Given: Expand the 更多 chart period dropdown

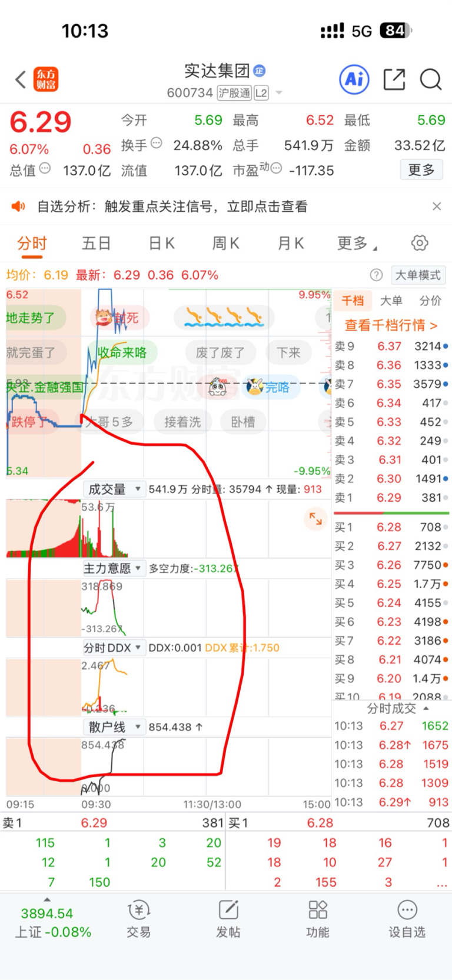Looking at the screenshot, I should (x=357, y=243).
